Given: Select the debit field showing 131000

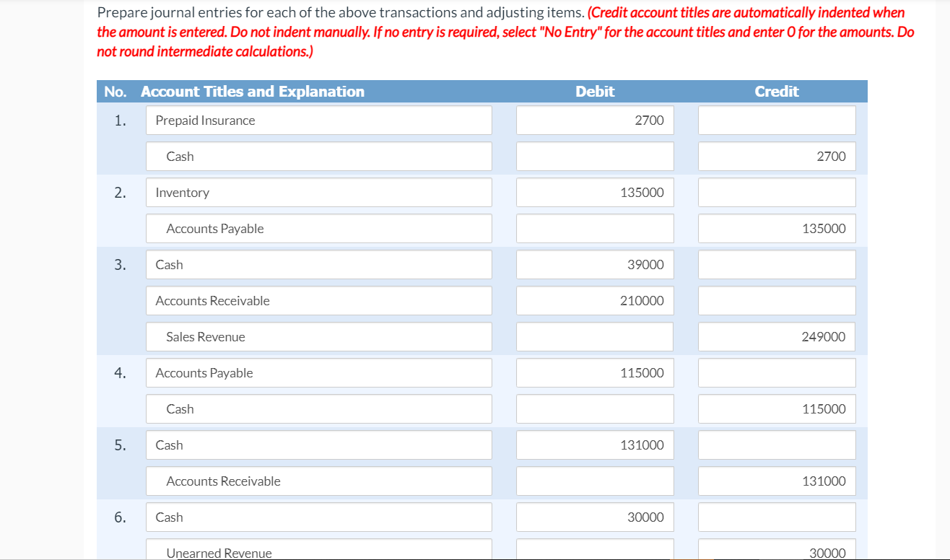Looking at the screenshot, I should click(595, 445).
